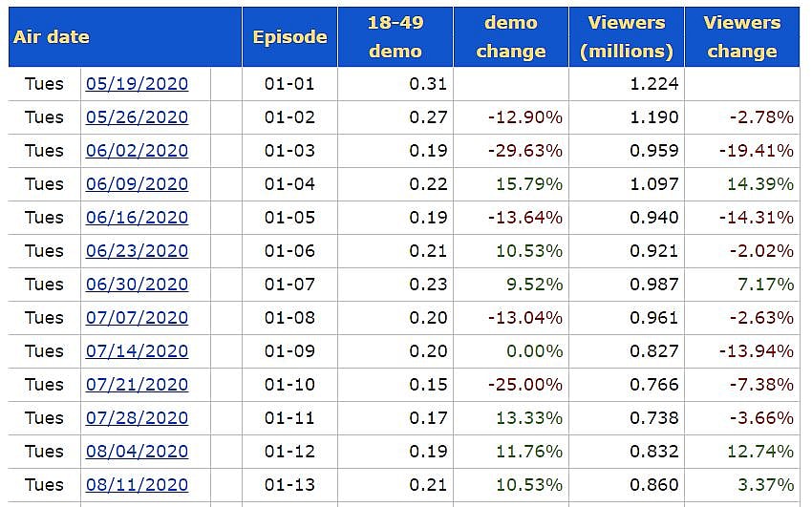812x507 pixels.
Task: Open the 08/11/2020 air date link
Action: (137, 485)
